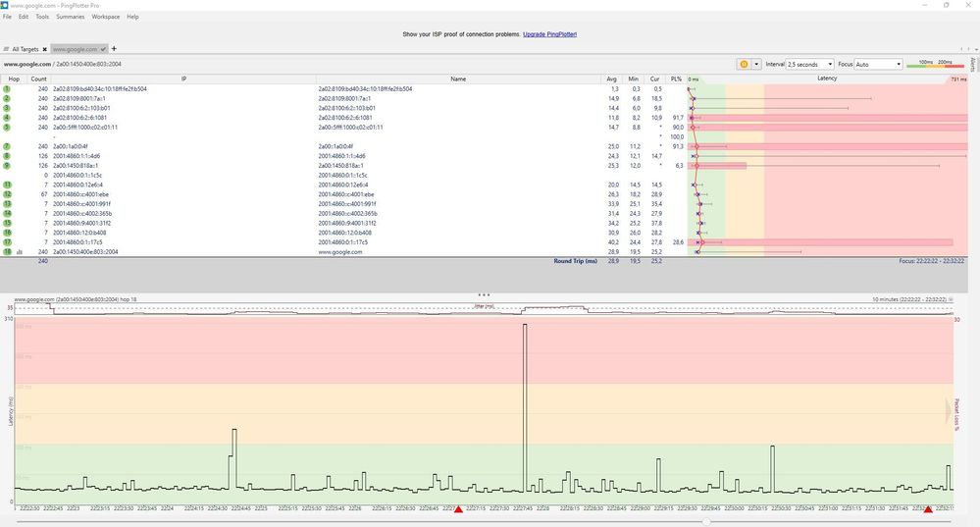Select the hop 4 number badge
The width and height of the screenshot is (980, 527).
click(7, 118)
